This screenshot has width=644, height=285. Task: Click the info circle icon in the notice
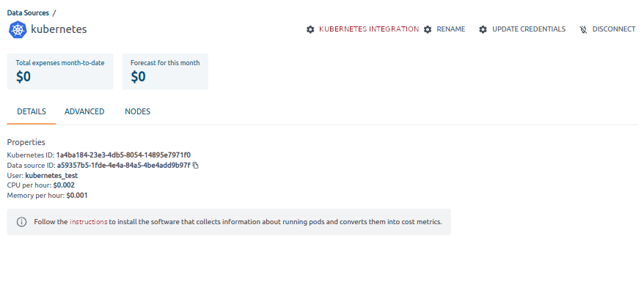21,222
